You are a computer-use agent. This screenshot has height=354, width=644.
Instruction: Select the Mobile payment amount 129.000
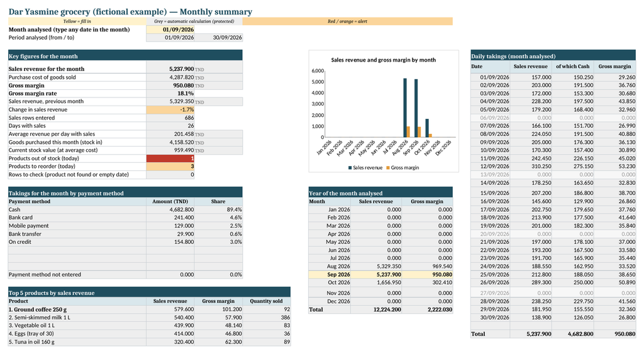pos(170,226)
